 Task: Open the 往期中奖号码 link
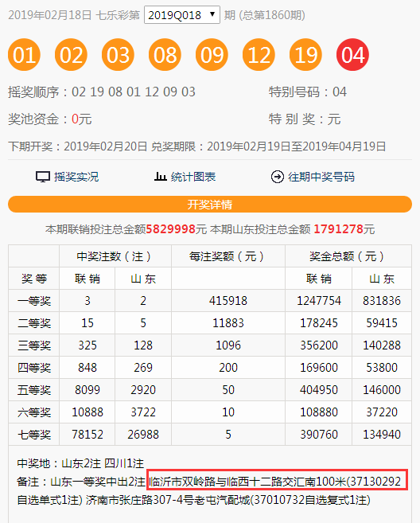(x=321, y=177)
